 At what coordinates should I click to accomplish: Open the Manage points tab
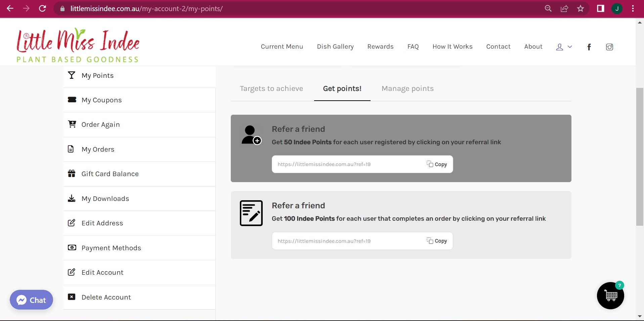pos(407,89)
